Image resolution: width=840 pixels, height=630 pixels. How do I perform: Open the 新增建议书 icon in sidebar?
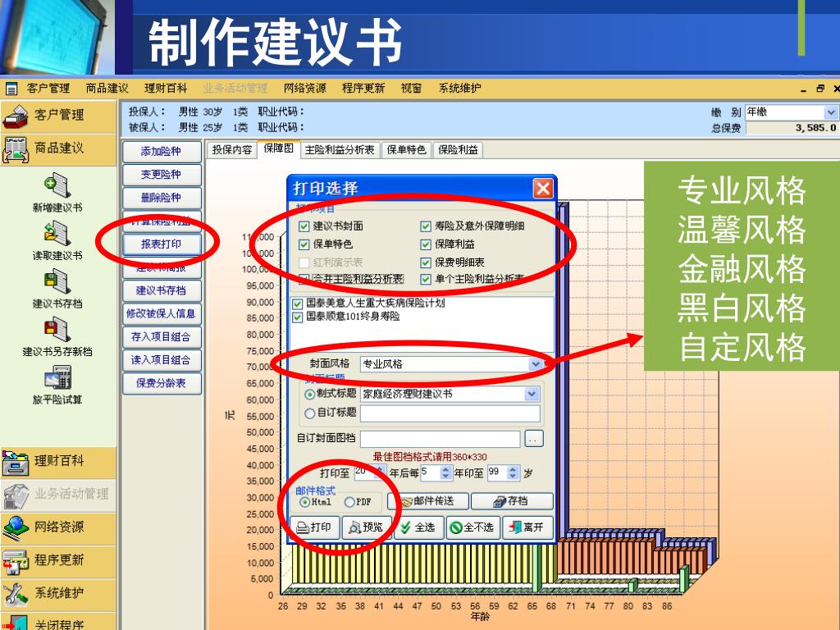tap(57, 185)
